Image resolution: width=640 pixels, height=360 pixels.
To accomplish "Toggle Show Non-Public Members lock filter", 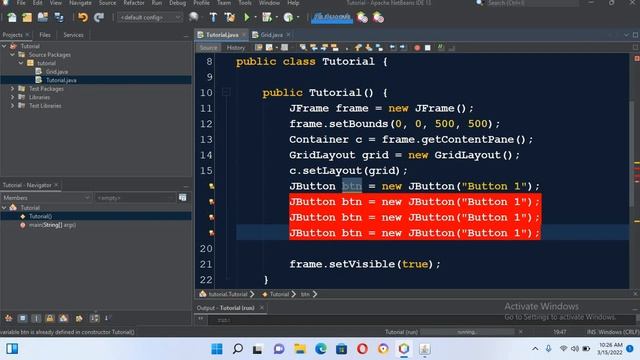I will point(50,318).
